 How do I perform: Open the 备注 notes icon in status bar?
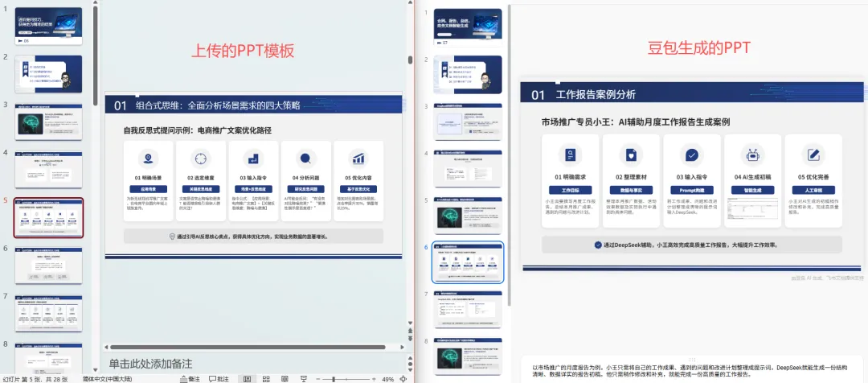click(x=190, y=379)
